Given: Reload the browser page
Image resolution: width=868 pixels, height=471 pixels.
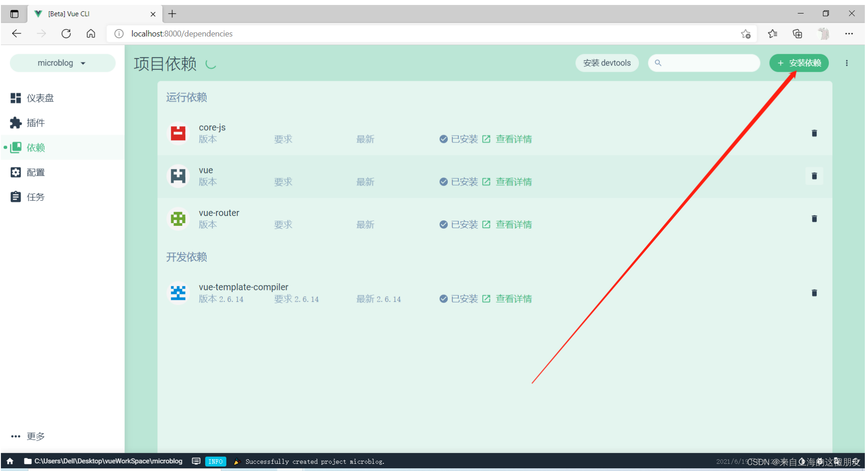Looking at the screenshot, I should point(66,34).
